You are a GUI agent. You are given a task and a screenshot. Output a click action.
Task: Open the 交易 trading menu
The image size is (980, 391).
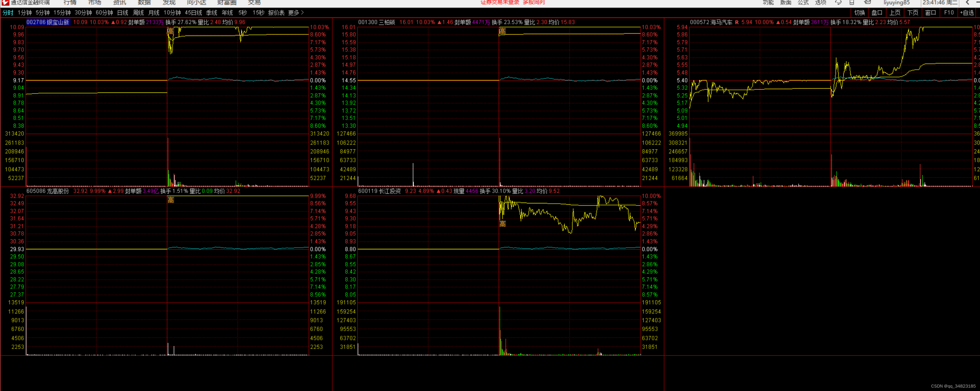254,2
